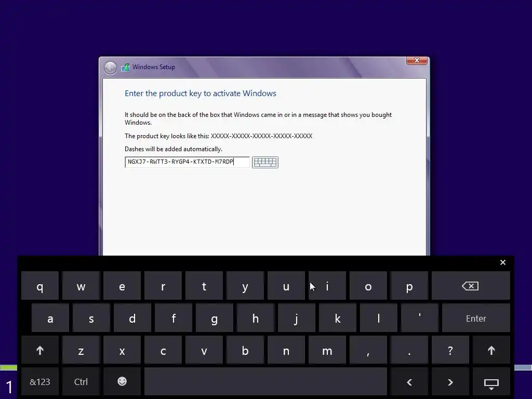This screenshot has height=399, width=532.
Task: Close the on-screen touch keyboard
Action: [503, 262]
